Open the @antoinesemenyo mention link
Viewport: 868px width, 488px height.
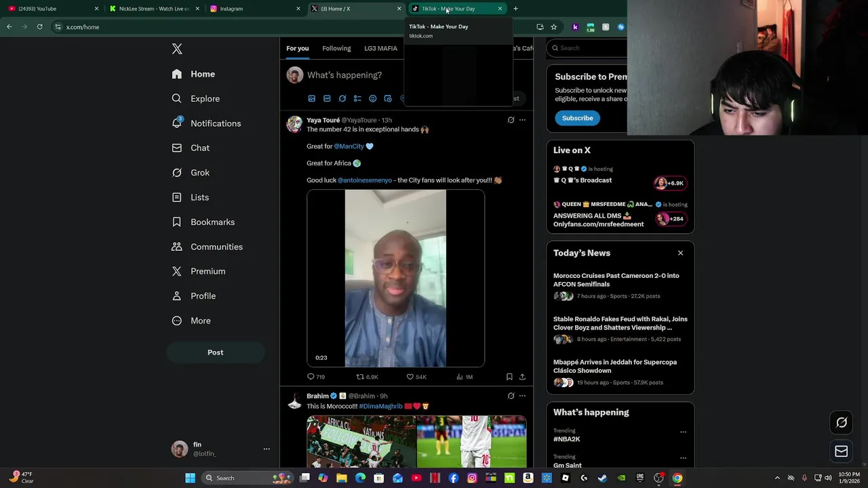[365, 180]
